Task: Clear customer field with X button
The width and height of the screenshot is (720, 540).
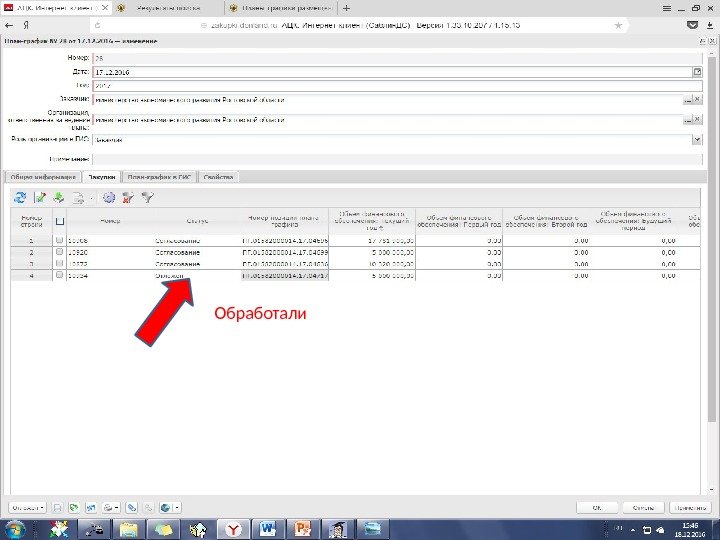Action: (x=698, y=99)
